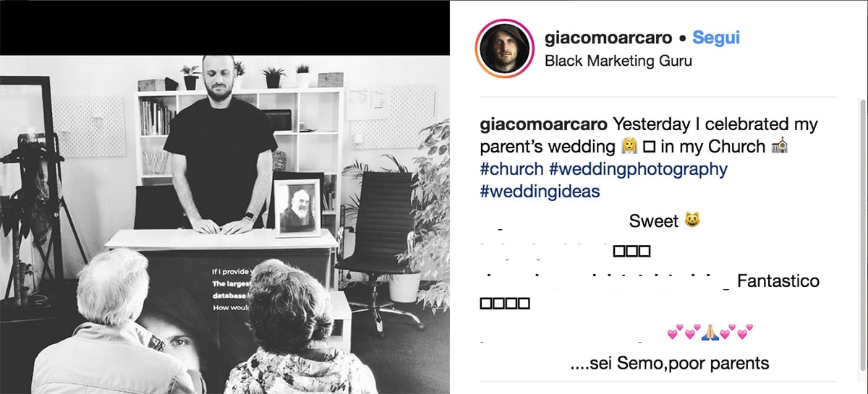The image size is (868, 394).
Task: Click the banner text on the desk front
Action: (x=231, y=289)
